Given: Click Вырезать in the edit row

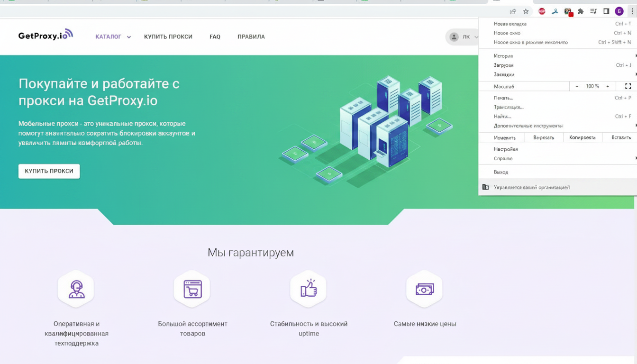Looking at the screenshot, I should 544,137.
